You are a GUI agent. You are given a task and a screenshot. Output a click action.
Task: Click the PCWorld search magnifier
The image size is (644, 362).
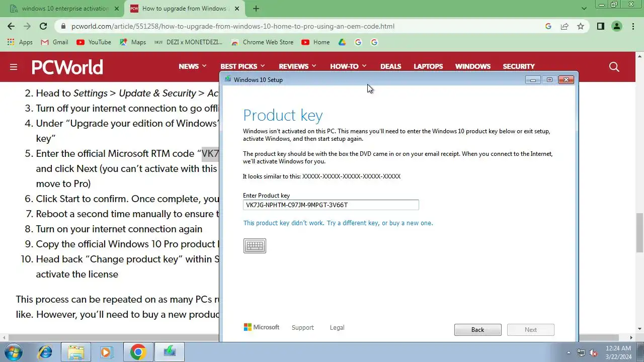614,66
